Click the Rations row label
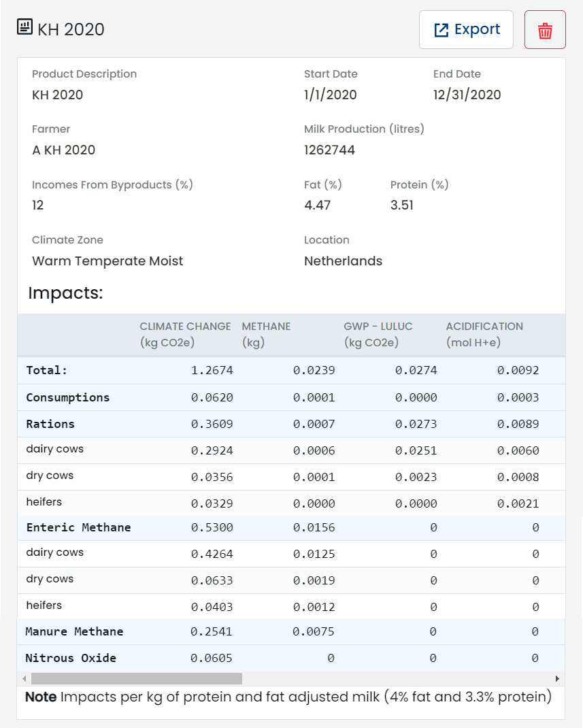The height and width of the screenshot is (728, 583). click(x=50, y=424)
